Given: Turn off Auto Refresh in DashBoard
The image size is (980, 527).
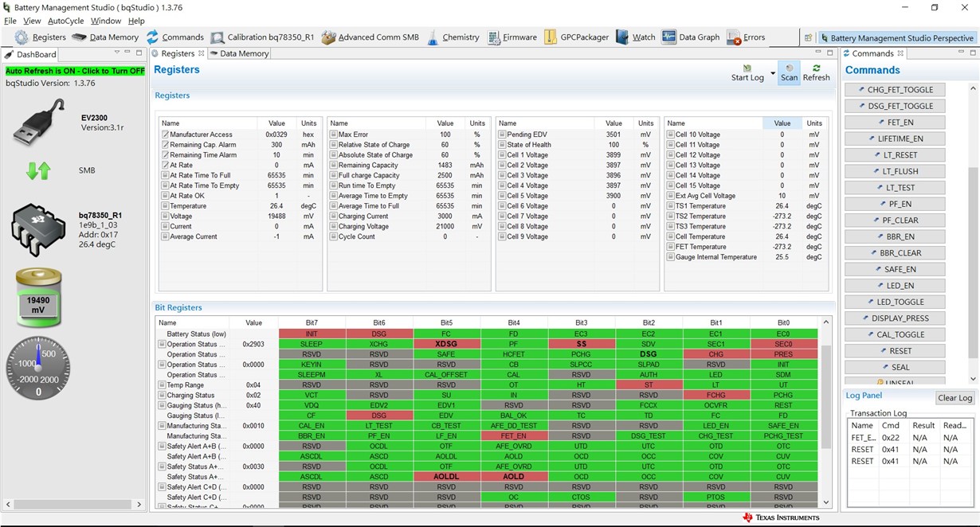Looking at the screenshot, I should 75,71.
